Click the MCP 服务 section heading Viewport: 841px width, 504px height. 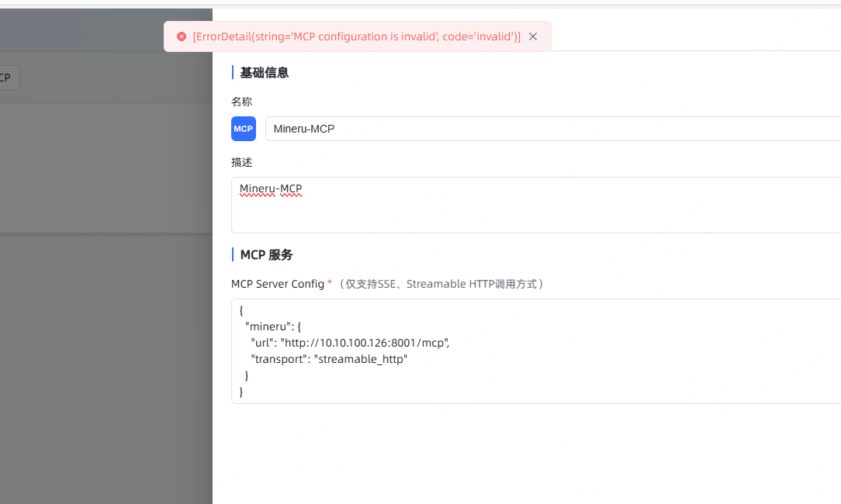[x=266, y=255]
